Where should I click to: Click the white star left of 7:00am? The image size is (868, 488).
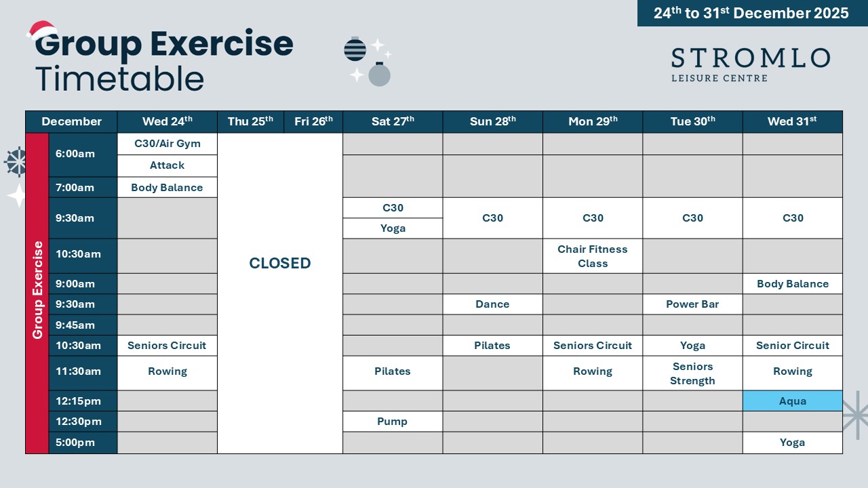click(16, 195)
